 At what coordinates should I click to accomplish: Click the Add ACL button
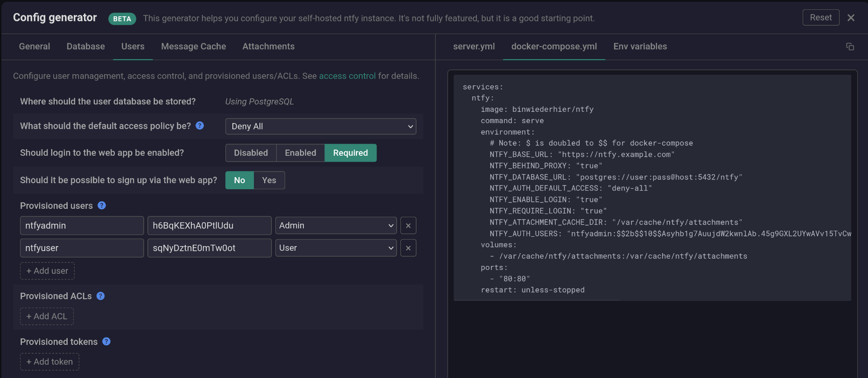tap(47, 316)
